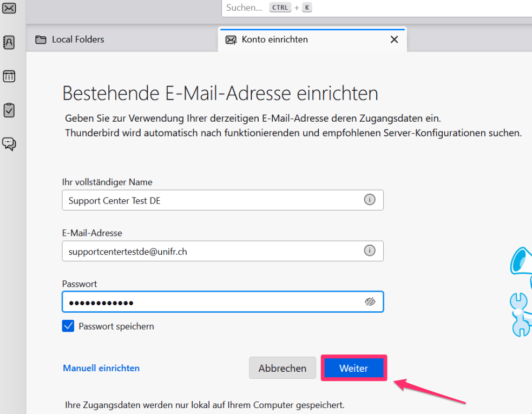Screen dimensions: 532x414
Task: Click into the E-Mail-Adresse input field
Action: [x=211, y=251]
